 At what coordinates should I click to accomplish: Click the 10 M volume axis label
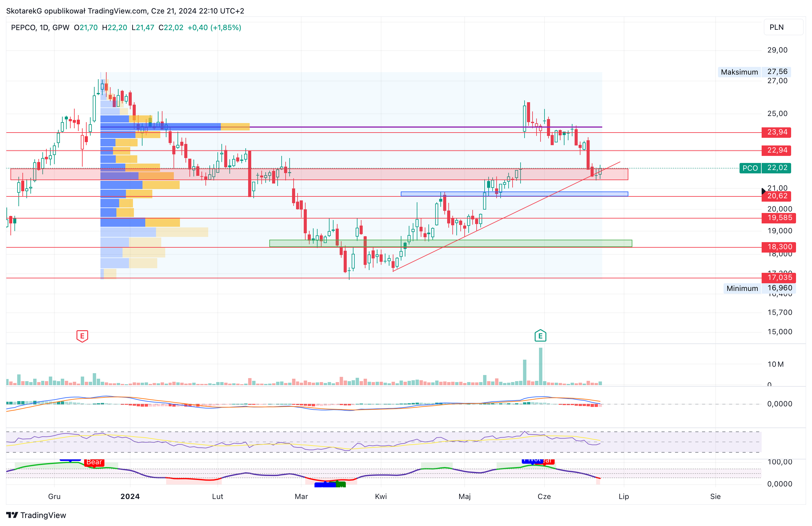[775, 364]
